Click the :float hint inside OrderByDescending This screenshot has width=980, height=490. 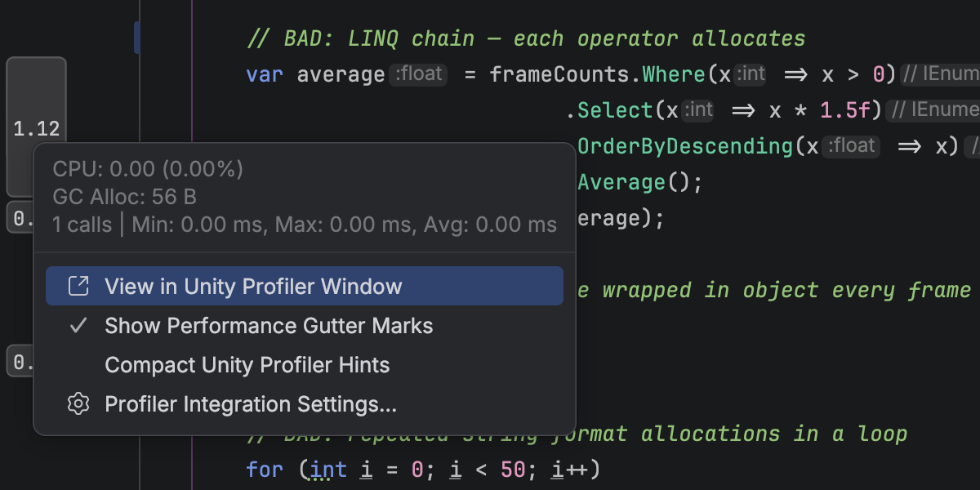pyautogui.click(x=851, y=146)
